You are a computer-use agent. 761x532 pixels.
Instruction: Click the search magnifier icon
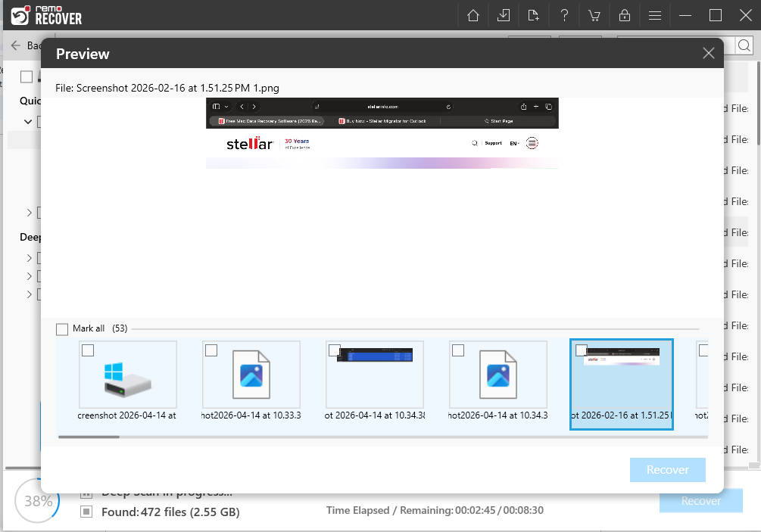coord(743,45)
